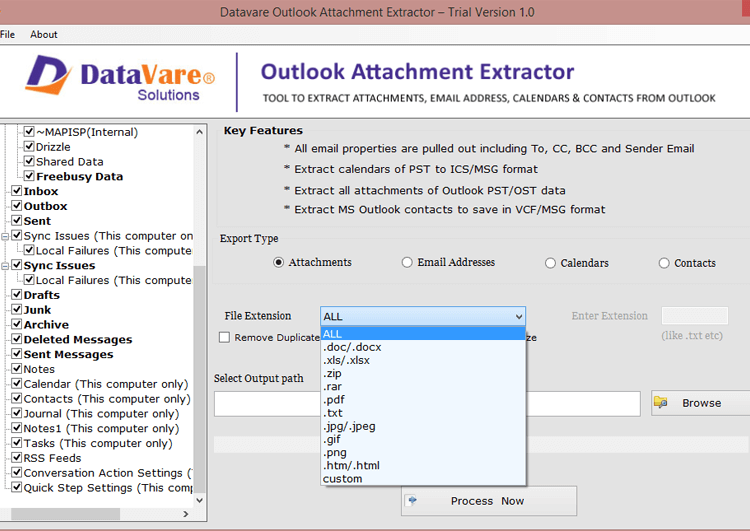The image size is (750, 531).
Task: Uncheck the Inbox folder checkbox
Action: (17, 191)
